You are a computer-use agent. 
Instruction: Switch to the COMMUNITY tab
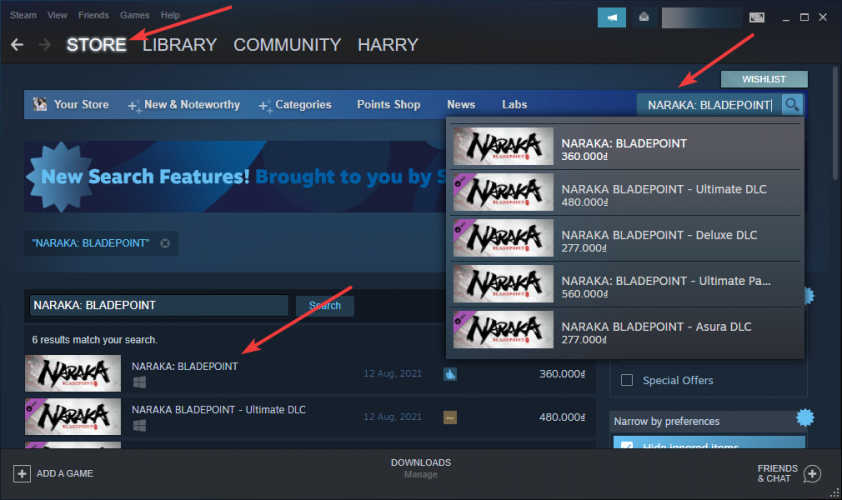point(287,45)
